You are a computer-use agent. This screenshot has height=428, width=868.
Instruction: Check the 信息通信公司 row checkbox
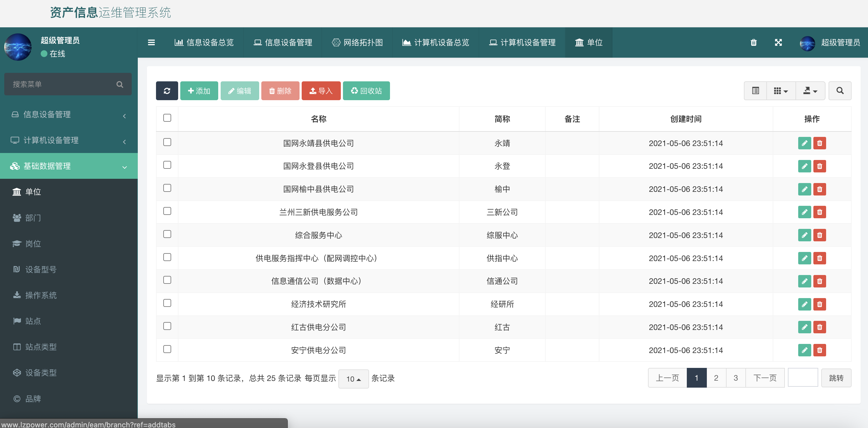[x=167, y=280]
